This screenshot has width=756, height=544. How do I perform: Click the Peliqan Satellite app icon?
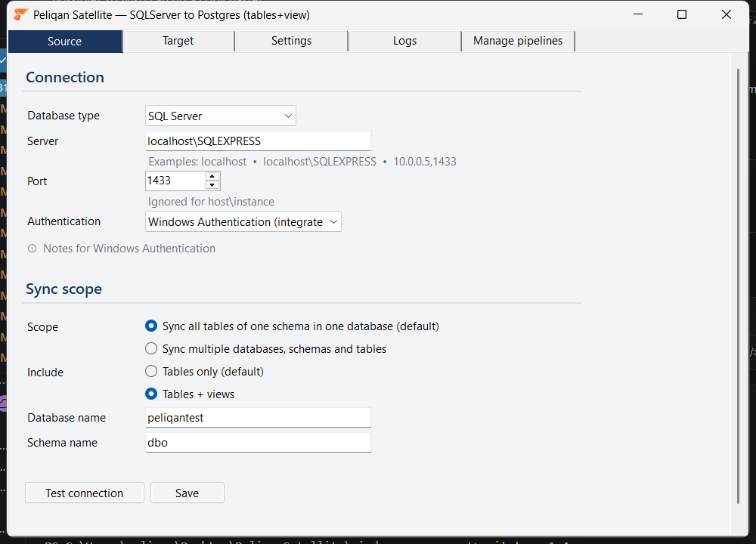(x=20, y=14)
